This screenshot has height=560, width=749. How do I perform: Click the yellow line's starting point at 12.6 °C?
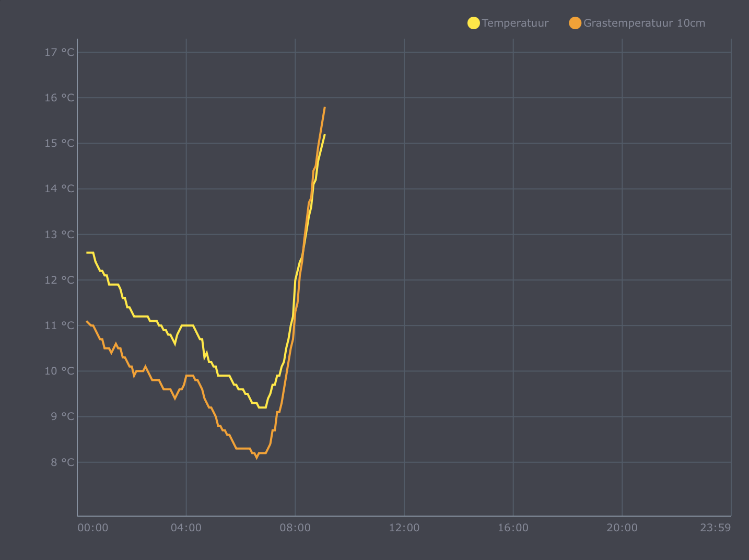click(x=87, y=252)
